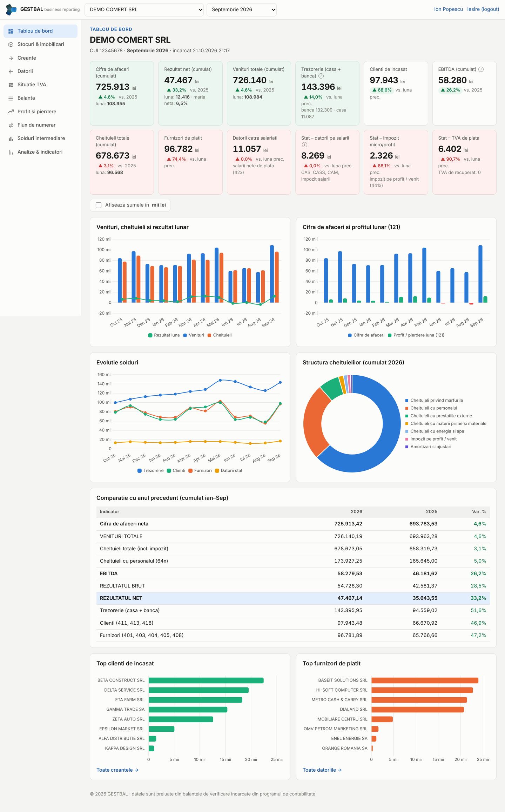
Task: Toggle the Rezultat luna legend series
Action: tap(164, 335)
